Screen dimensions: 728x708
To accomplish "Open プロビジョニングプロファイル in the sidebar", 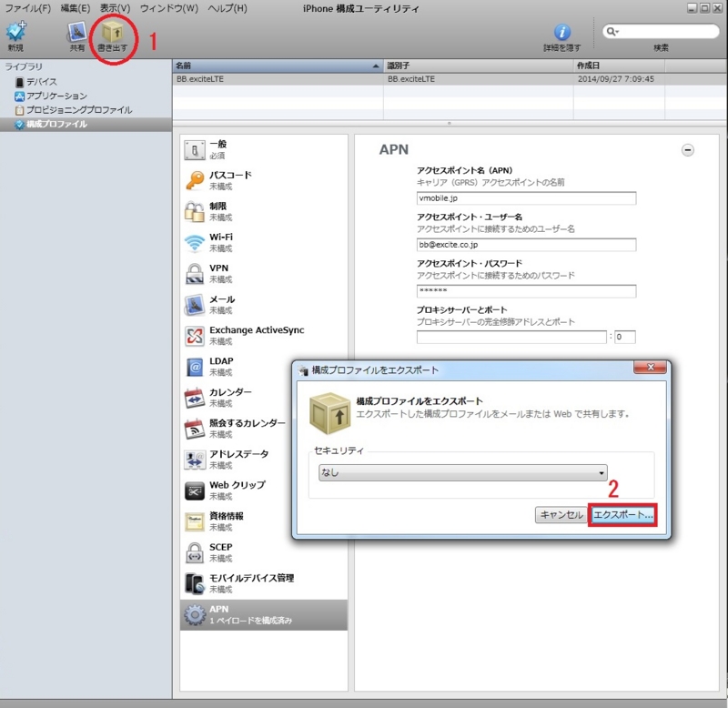I will (74, 110).
